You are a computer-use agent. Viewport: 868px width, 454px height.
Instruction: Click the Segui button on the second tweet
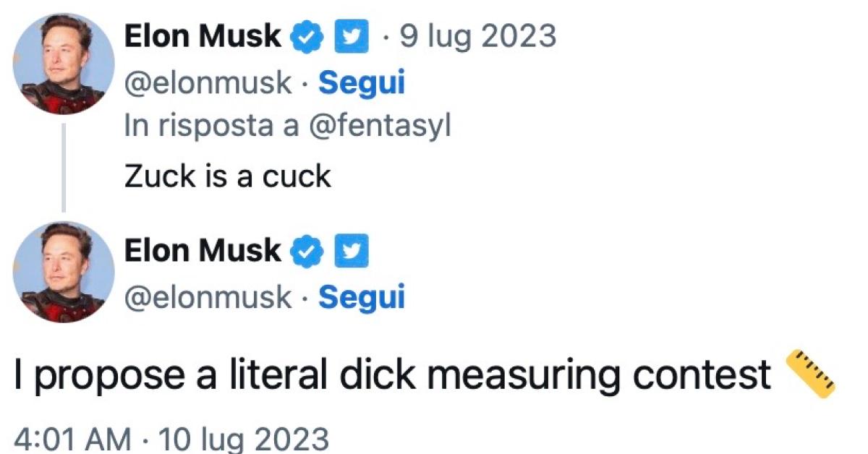coord(362,296)
